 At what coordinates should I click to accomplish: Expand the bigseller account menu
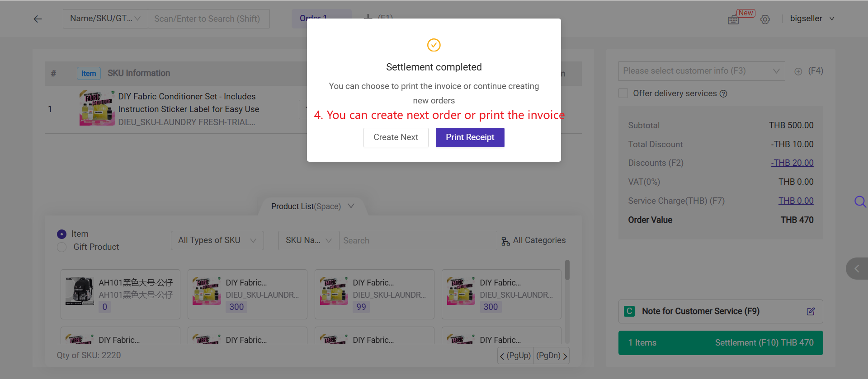[x=812, y=19]
